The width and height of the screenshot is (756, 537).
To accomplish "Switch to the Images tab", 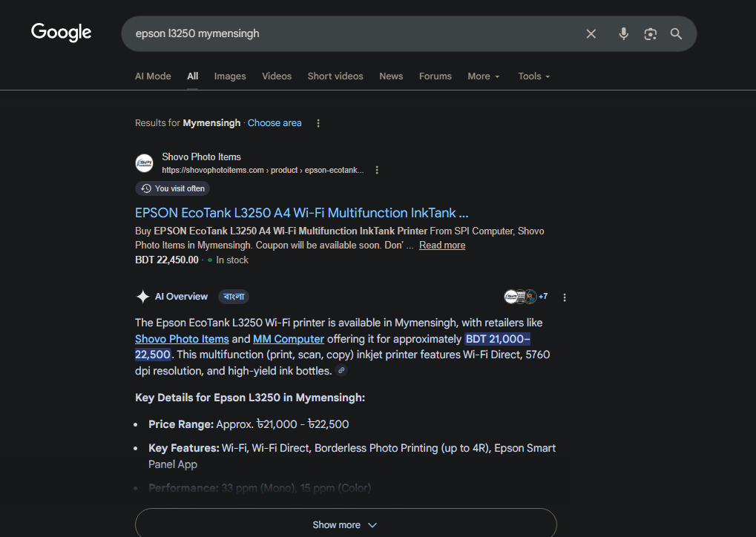I will pyautogui.click(x=230, y=76).
